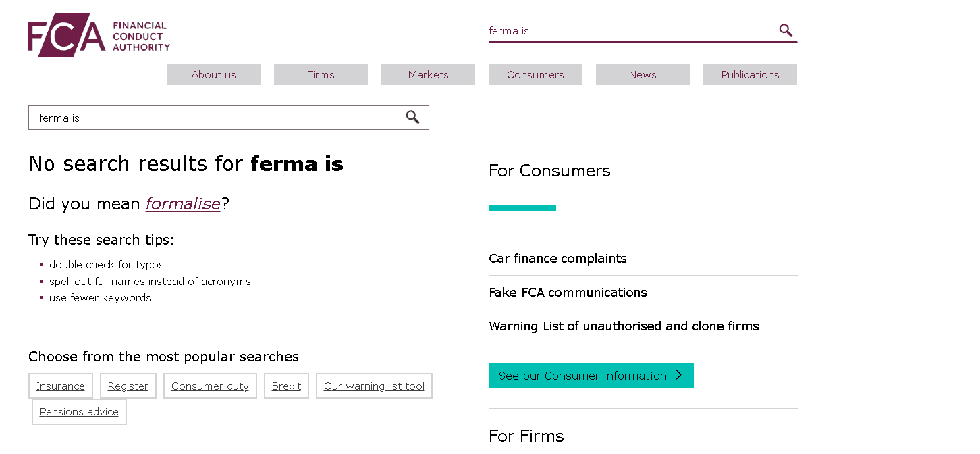This screenshot has width=980, height=454.
Task: Go to the News section
Action: coord(643,75)
